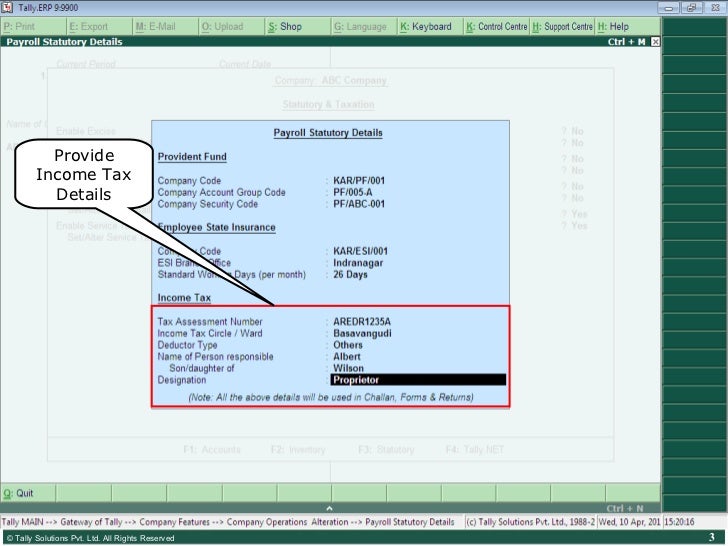Edit Standard Working Days value 26 Days

click(x=350, y=274)
